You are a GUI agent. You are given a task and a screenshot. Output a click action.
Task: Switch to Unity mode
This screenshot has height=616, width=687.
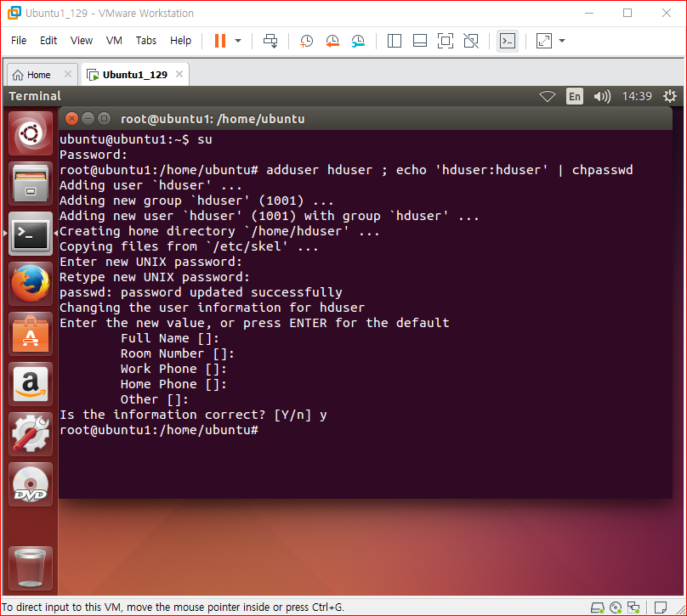click(x=471, y=41)
